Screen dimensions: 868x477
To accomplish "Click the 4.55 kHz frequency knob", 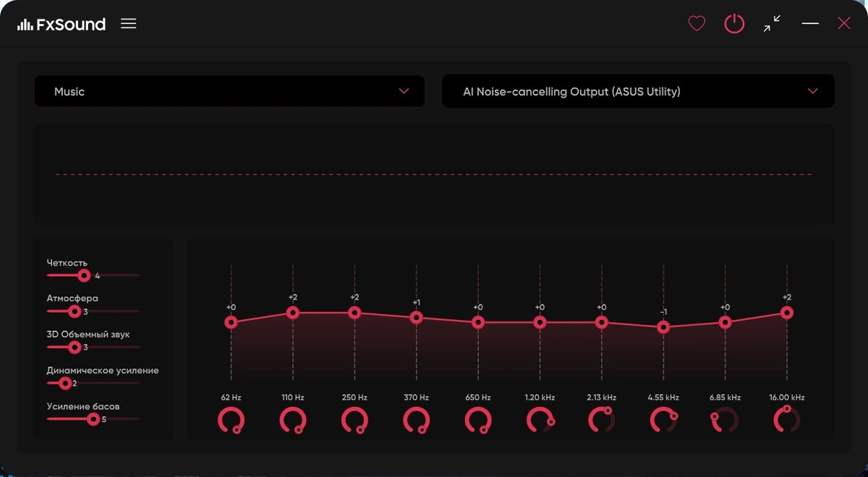I will click(x=663, y=420).
